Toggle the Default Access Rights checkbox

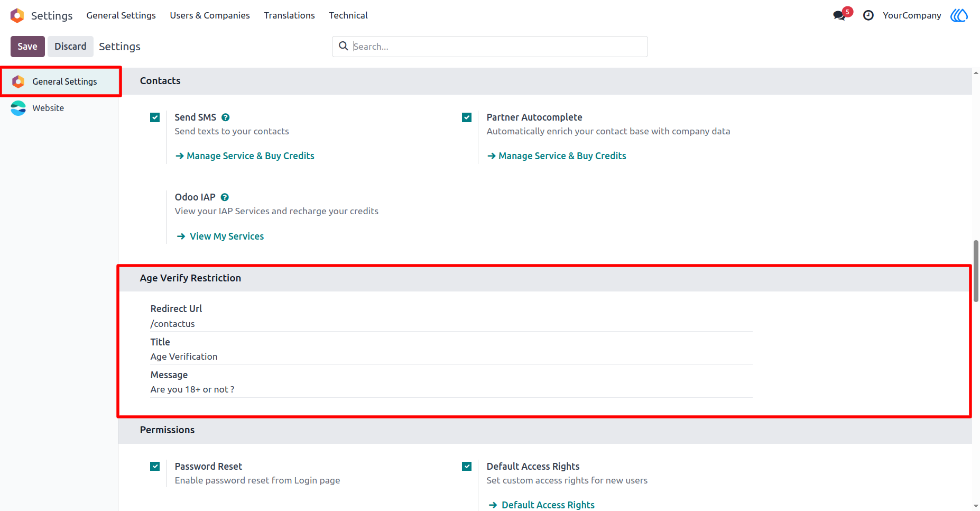point(467,467)
